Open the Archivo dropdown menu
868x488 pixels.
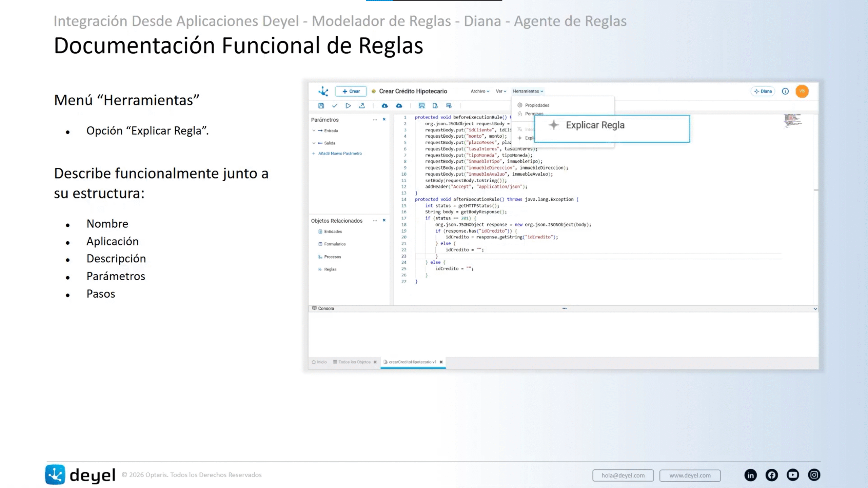[480, 91]
